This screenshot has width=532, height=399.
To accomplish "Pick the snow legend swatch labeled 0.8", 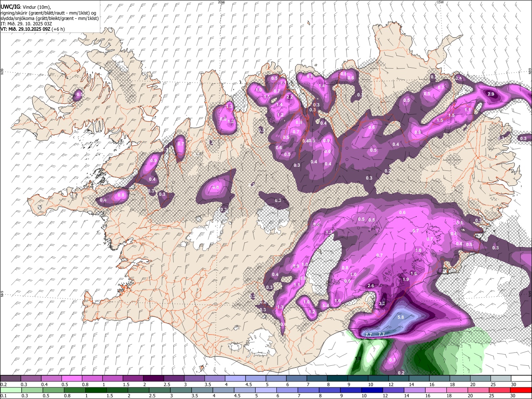I will [x=92, y=379].
